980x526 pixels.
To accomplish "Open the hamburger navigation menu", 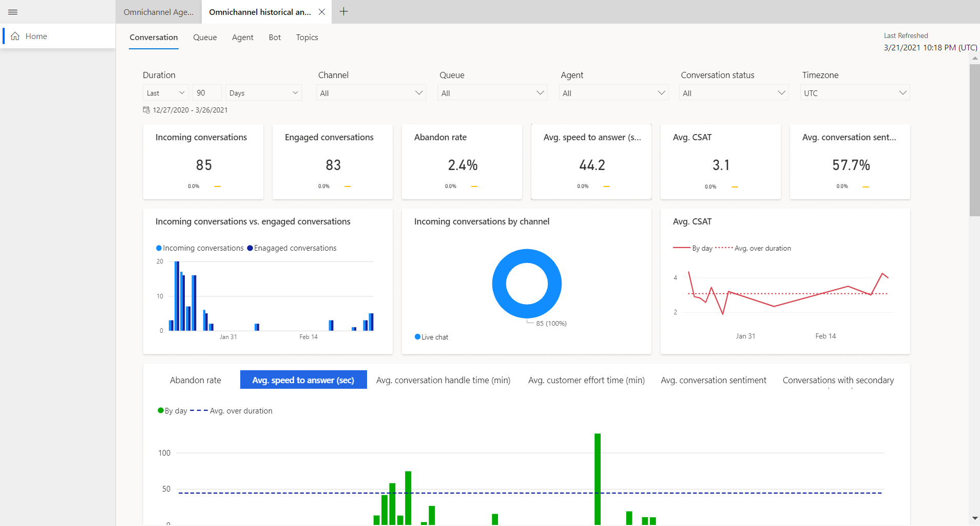I will pyautogui.click(x=13, y=12).
